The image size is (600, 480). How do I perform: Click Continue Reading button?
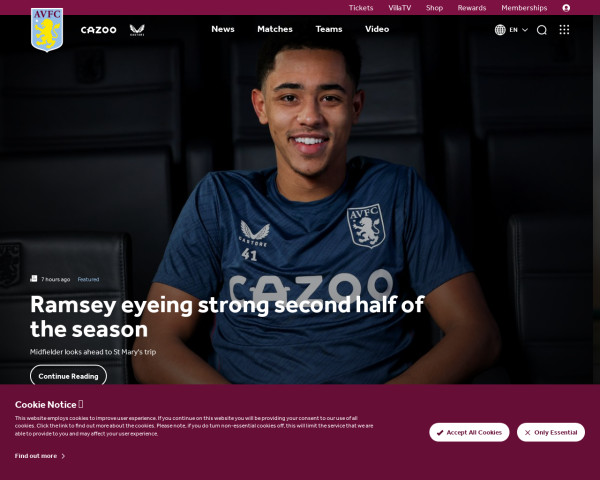tap(68, 375)
